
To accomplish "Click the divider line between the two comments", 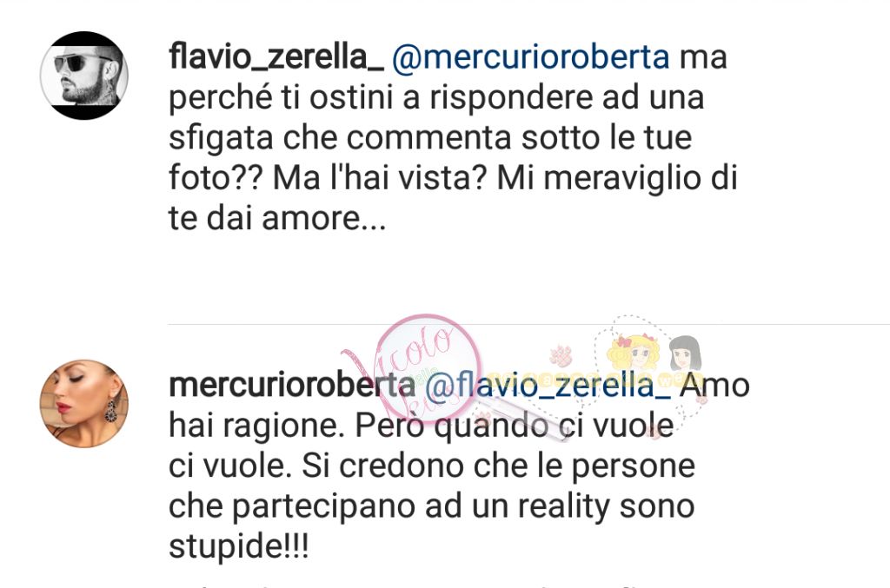I will click(x=528, y=324).
